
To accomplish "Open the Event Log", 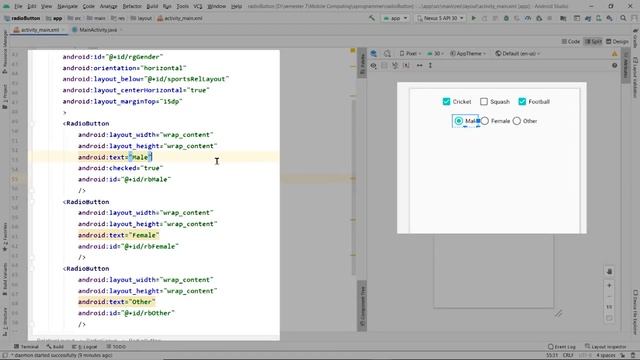I will click(x=562, y=347).
